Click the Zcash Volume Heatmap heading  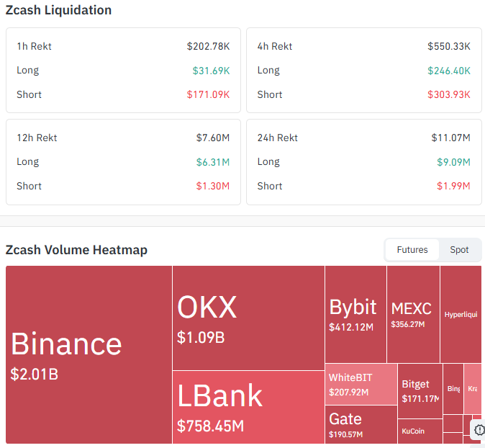click(76, 250)
